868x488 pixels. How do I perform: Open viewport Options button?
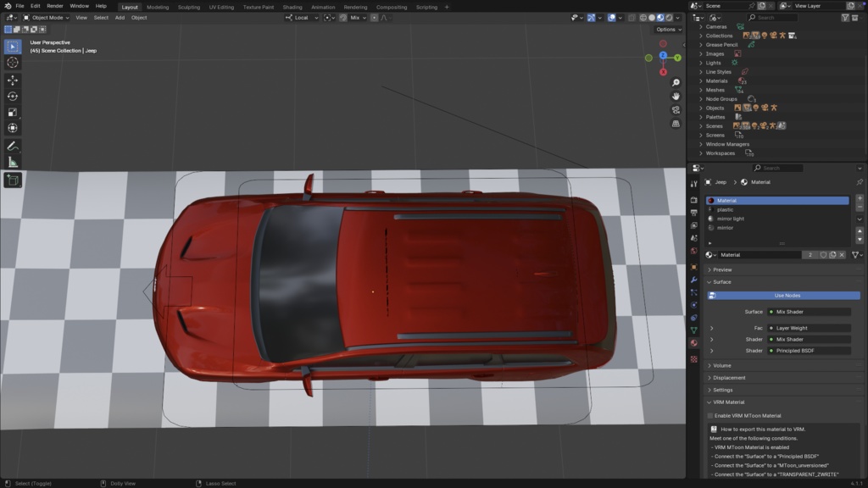click(x=667, y=30)
